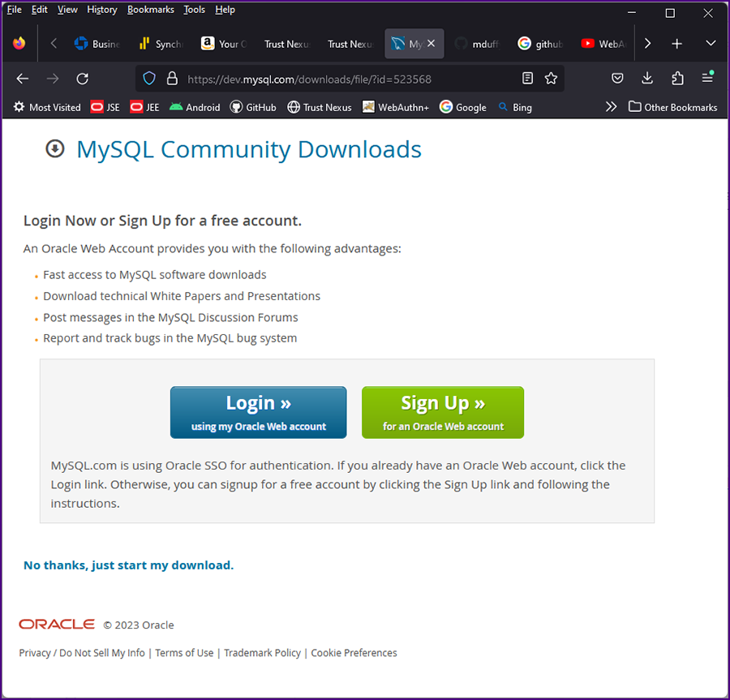Click the download circle icon beside heading

point(55,149)
